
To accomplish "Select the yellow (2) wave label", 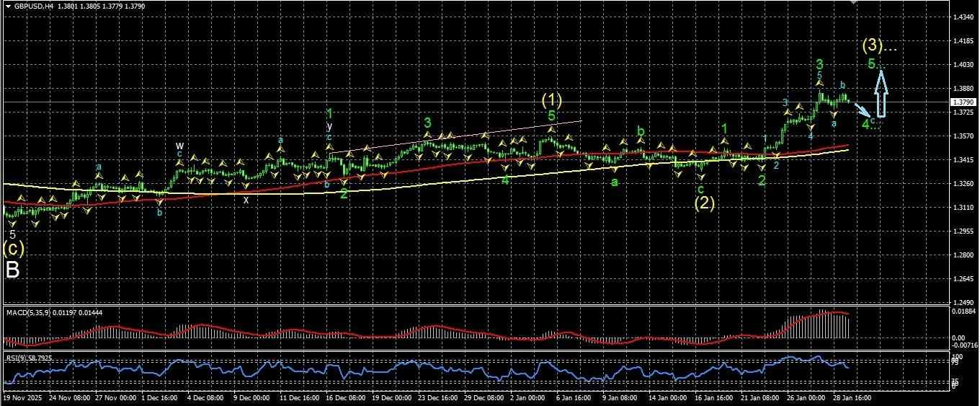I will click(x=704, y=203).
